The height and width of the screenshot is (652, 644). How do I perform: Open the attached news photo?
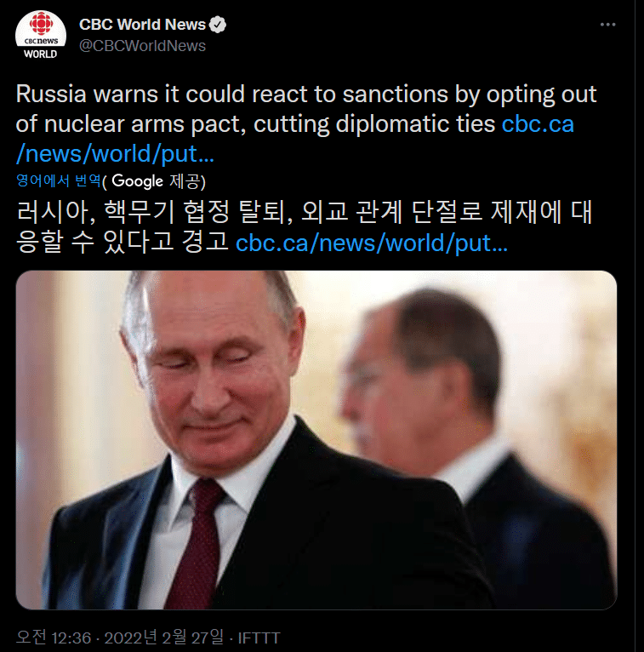coord(316,440)
